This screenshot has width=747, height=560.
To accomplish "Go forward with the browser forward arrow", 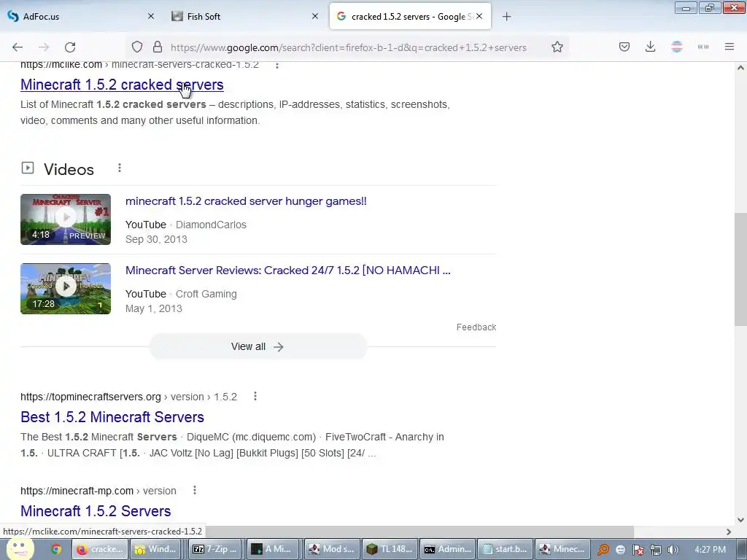I will click(x=44, y=47).
